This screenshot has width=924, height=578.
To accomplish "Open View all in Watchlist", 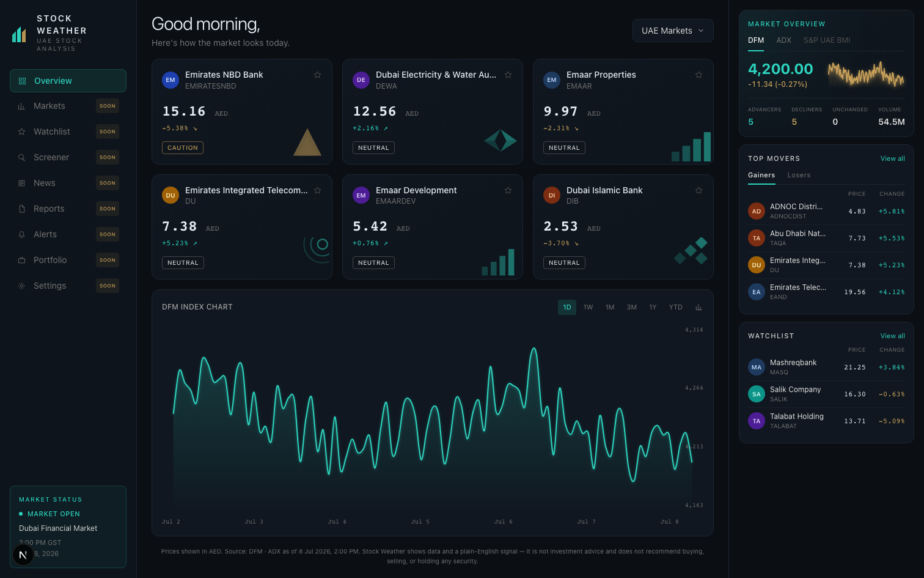I will (893, 336).
